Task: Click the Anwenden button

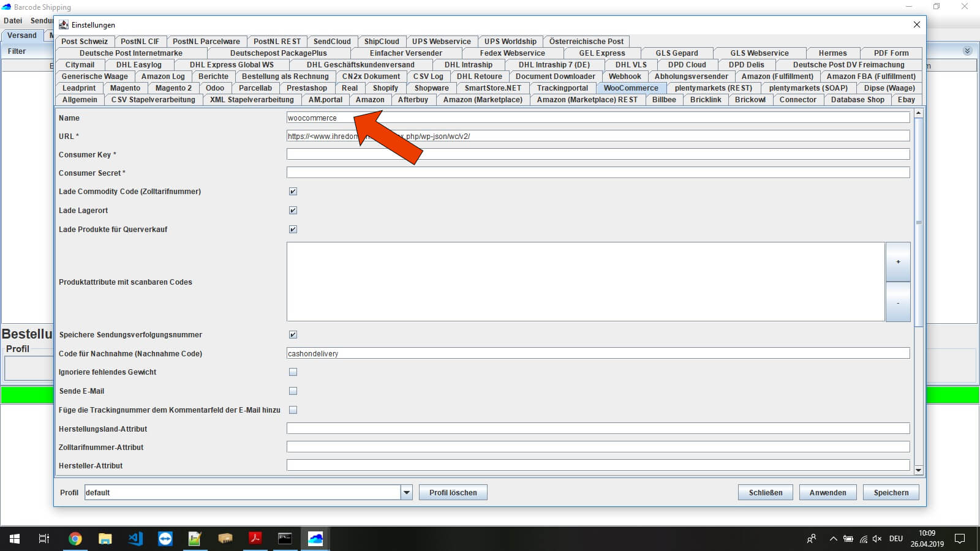Action: (x=827, y=492)
